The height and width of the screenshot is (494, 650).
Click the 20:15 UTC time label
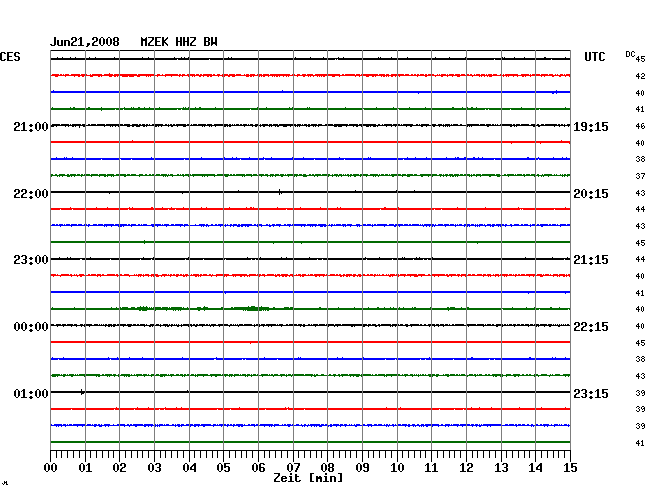pos(591,193)
